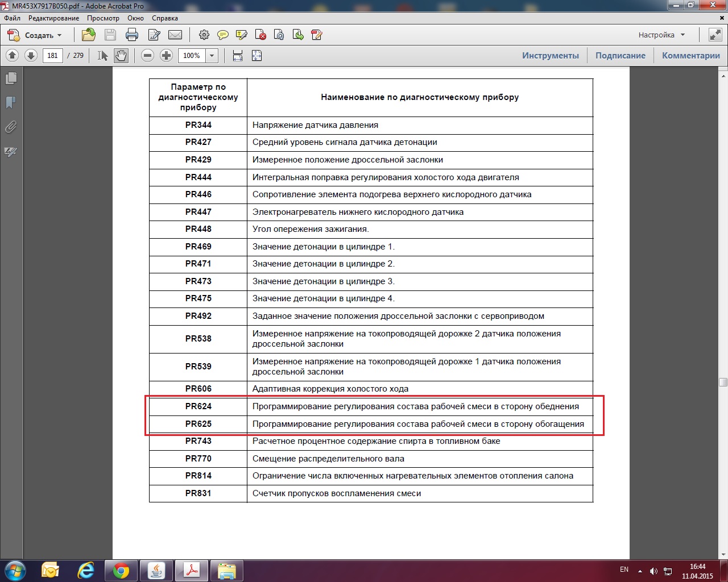Click the volume speaker tray icon
The image size is (728, 582).
pos(653,571)
